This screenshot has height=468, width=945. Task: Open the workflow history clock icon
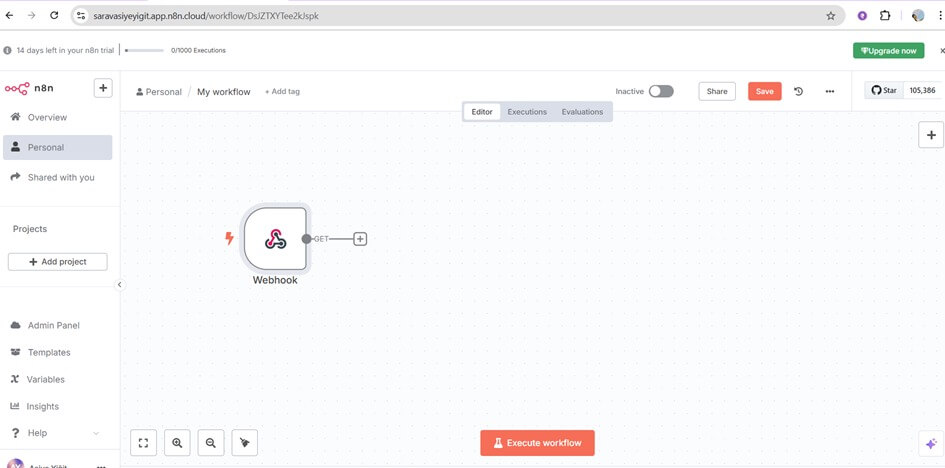click(x=798, y=91)
